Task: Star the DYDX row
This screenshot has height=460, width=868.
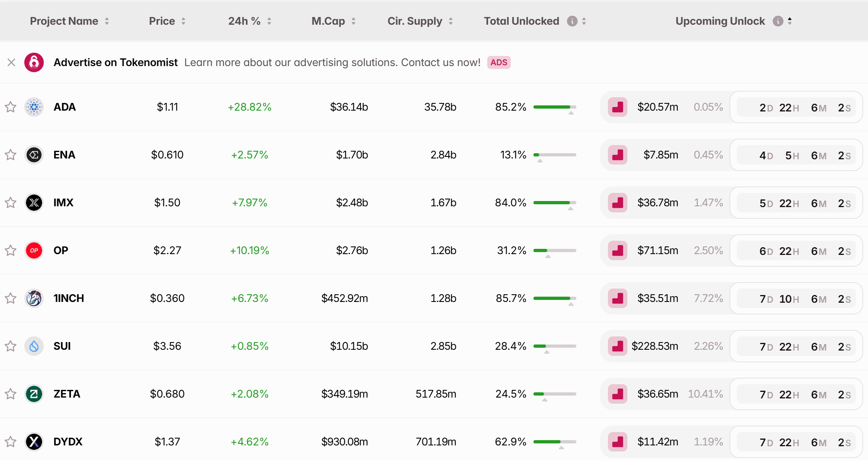Action: point(11,442)
